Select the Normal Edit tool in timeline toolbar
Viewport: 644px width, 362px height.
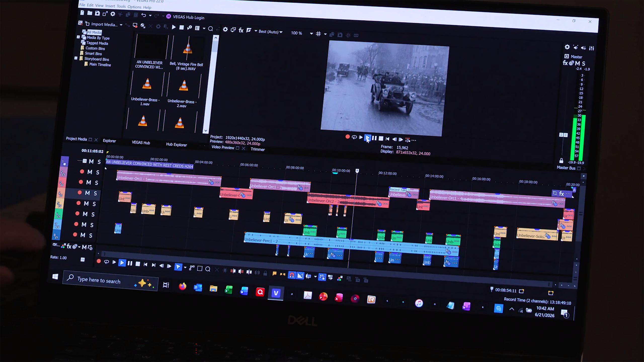coord(178,267)
